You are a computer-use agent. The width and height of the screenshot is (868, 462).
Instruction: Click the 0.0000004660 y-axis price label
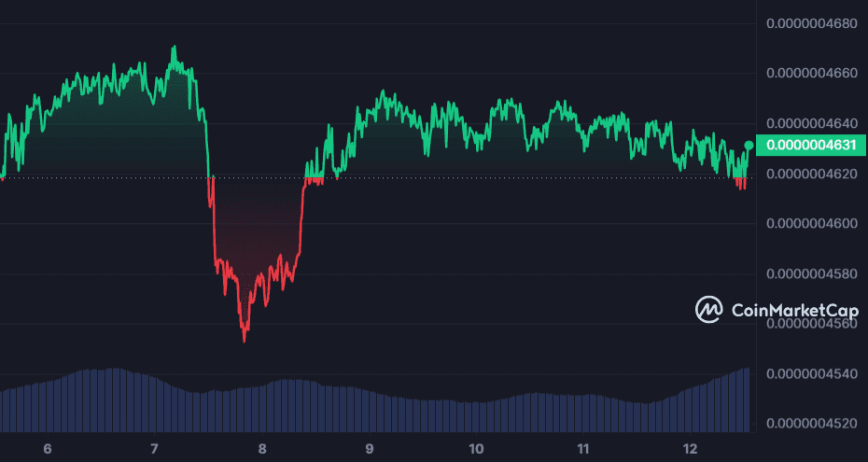tap(811, 73)
